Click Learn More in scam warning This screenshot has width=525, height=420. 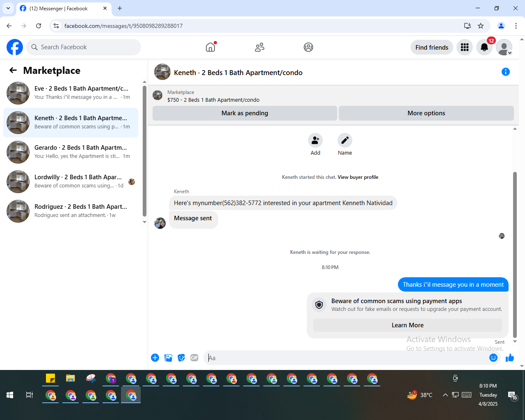pyautogui.click(x=407, y=325)
